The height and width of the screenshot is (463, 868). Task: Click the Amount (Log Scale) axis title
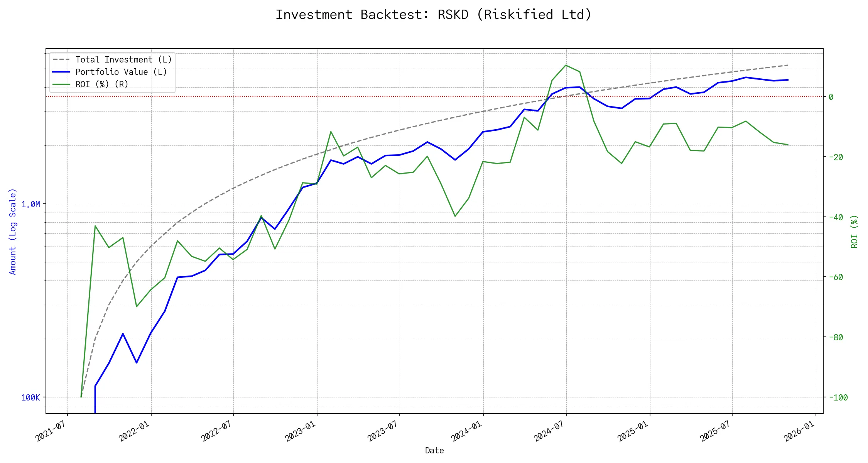[13, 231]
